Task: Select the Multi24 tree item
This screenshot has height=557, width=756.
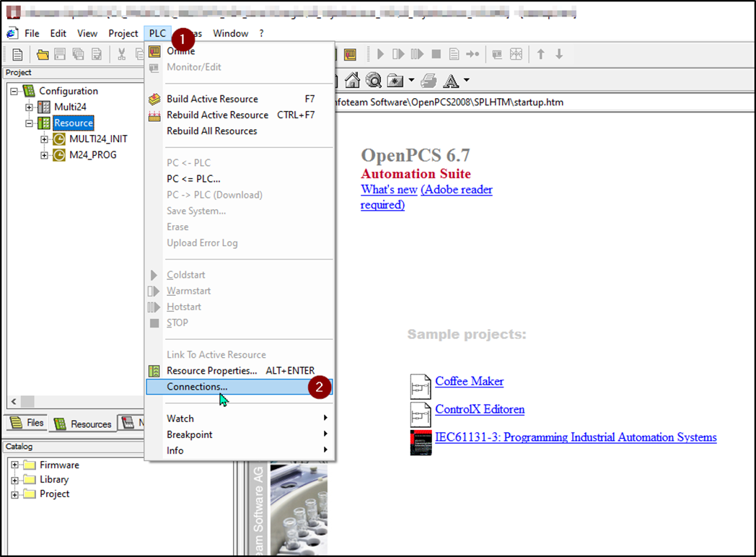Action: coord(70,107)
